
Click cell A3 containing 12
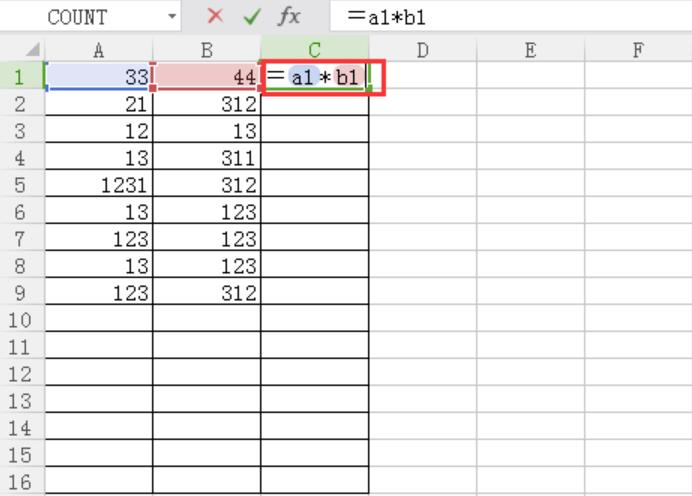[99, 129]
